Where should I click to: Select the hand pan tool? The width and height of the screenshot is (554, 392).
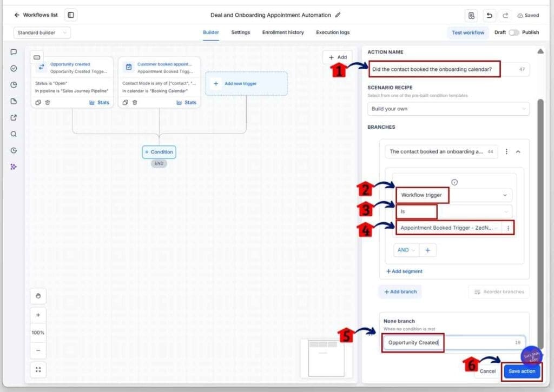click(x=38, y=296)
